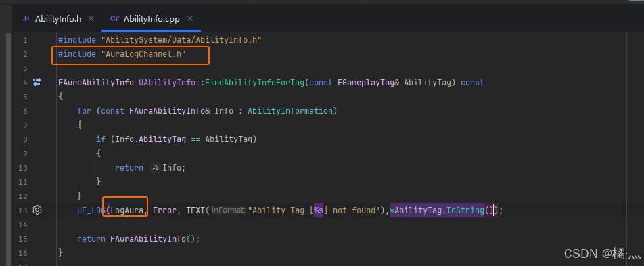Click line number 16 in the gutter

click(x=23, y=252)
